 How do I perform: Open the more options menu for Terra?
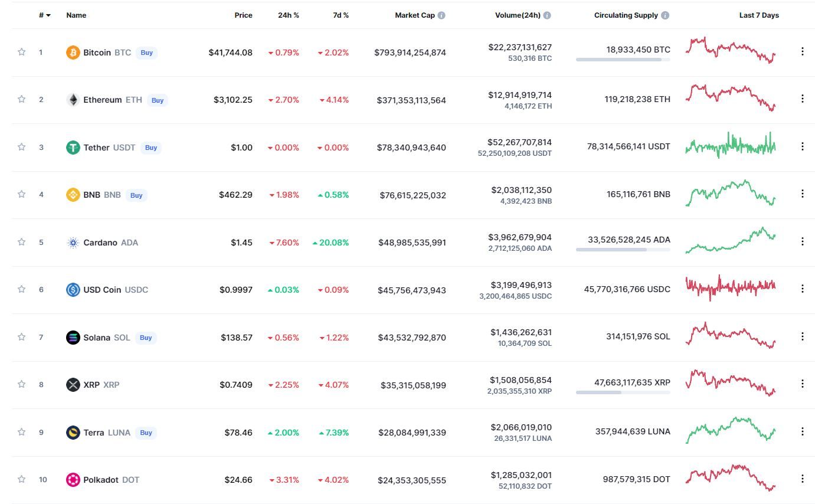[802, 431]
